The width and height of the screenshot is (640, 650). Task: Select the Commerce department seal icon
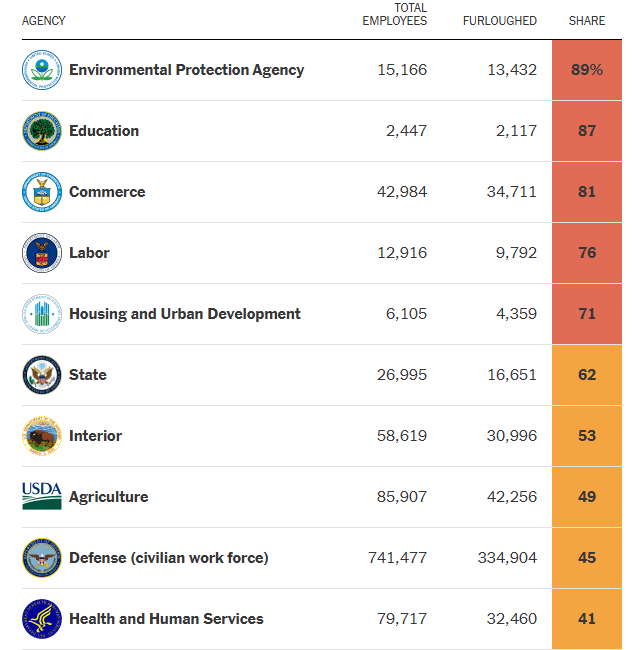42,192
